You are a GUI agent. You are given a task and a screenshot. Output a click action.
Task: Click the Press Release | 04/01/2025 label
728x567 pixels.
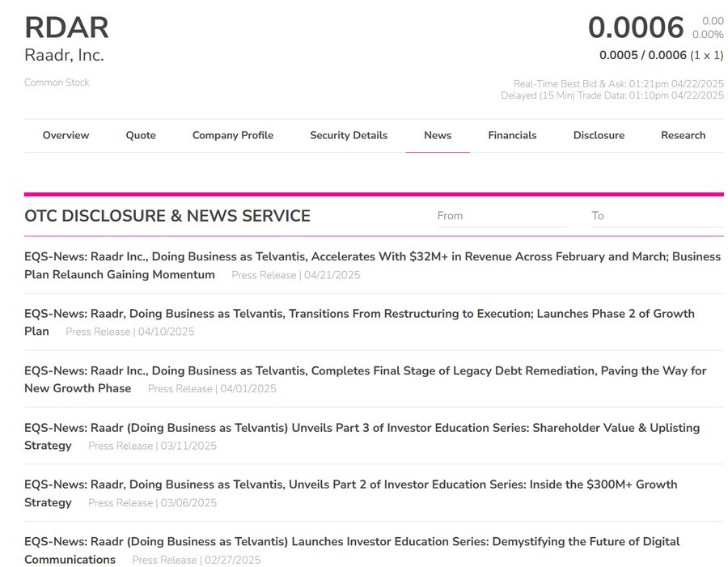pos(212,389)
